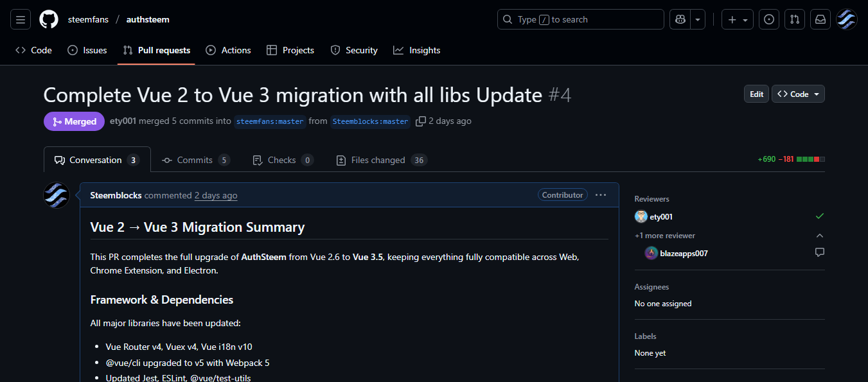This screenshot has width=868, height=382.
Task: Open user profile avatar menu
Action: (846, 19)
